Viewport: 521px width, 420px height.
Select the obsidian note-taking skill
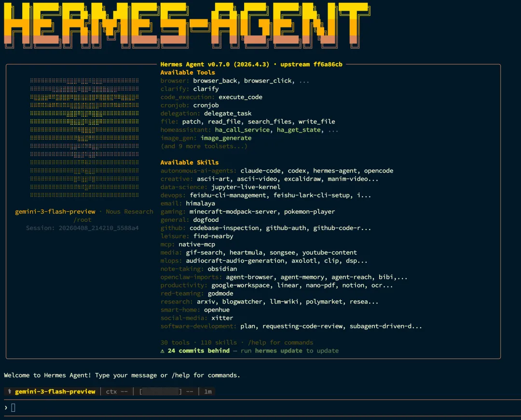[222, 269]
